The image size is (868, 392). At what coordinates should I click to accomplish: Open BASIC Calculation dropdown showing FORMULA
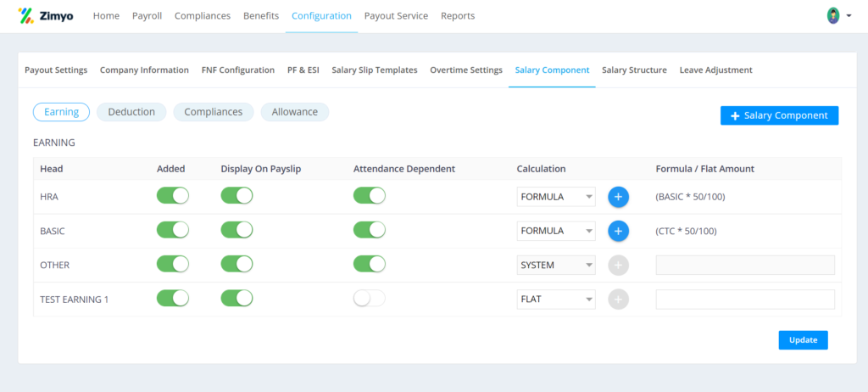[556, 231]
